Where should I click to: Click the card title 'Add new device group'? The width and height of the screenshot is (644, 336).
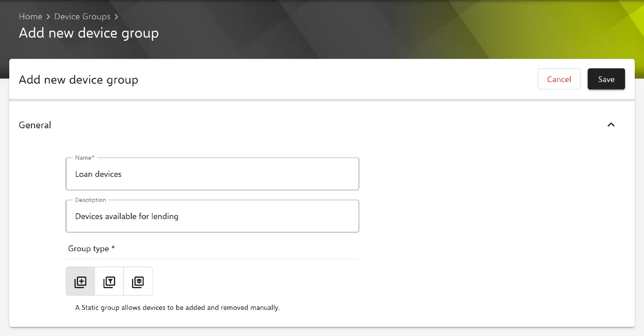click(78, 80)
